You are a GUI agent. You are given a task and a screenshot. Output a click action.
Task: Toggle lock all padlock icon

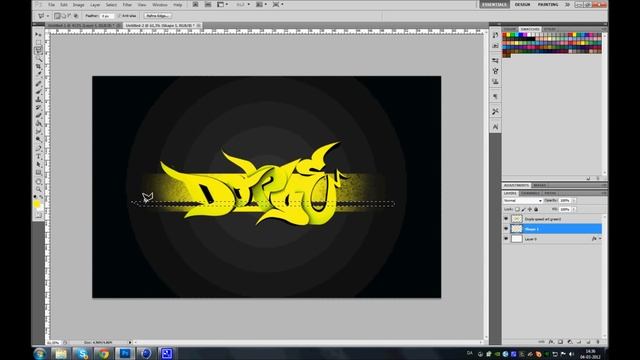[536, 209]
